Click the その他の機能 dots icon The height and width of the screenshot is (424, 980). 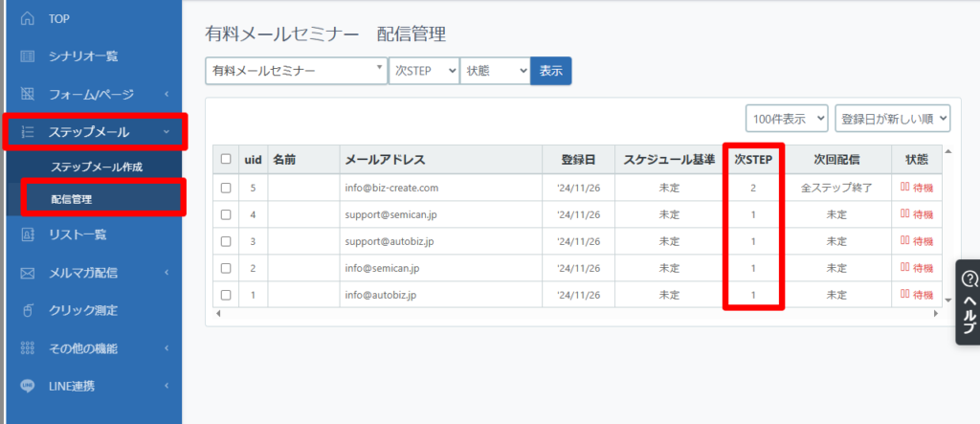[27, 348]
